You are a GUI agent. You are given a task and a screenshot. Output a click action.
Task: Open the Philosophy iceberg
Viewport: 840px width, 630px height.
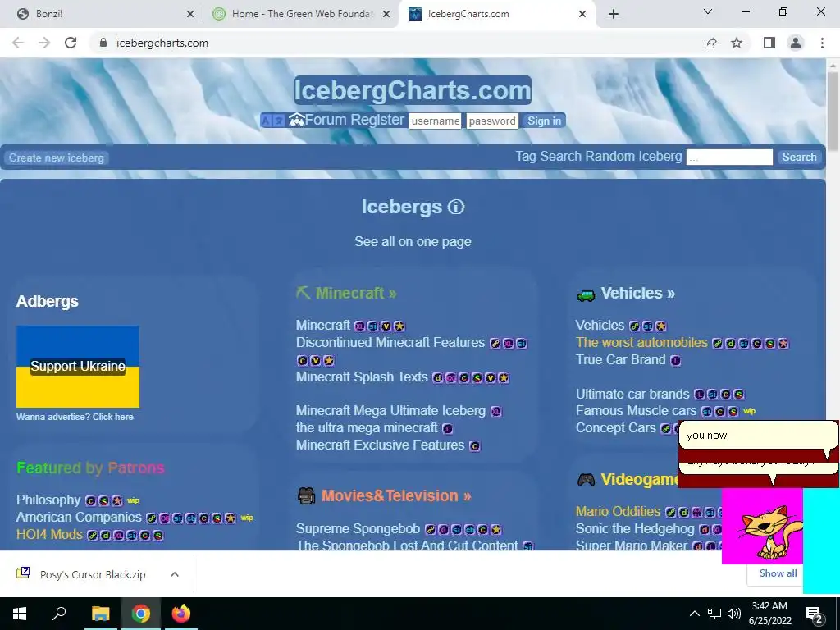(x=48, y=500)
